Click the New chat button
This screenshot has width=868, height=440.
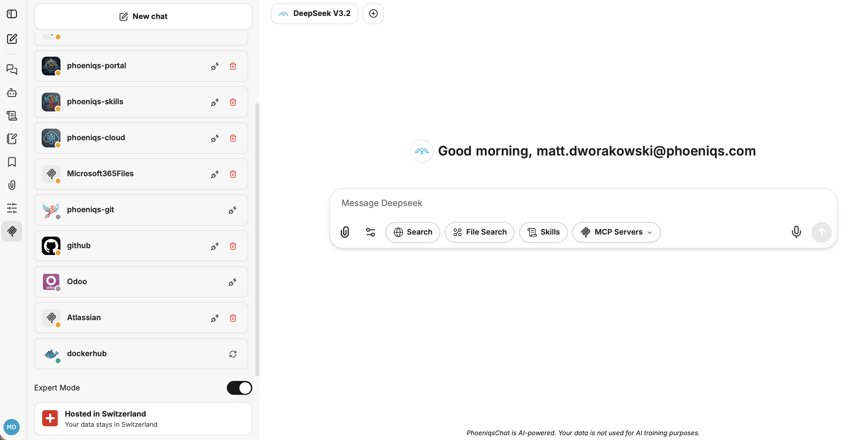143,17
